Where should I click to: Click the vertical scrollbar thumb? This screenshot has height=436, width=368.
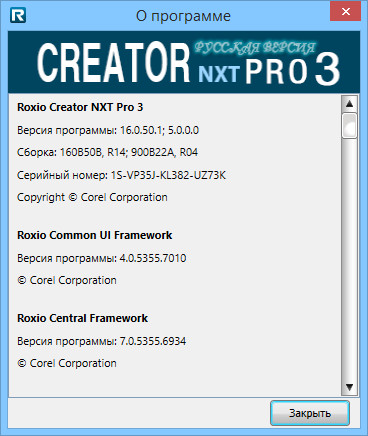click(349, 126)
